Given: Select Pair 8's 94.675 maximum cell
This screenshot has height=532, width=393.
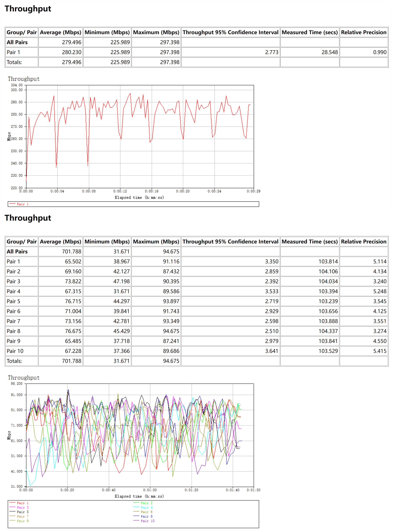Looking at the screenshot, I should 171,331.
